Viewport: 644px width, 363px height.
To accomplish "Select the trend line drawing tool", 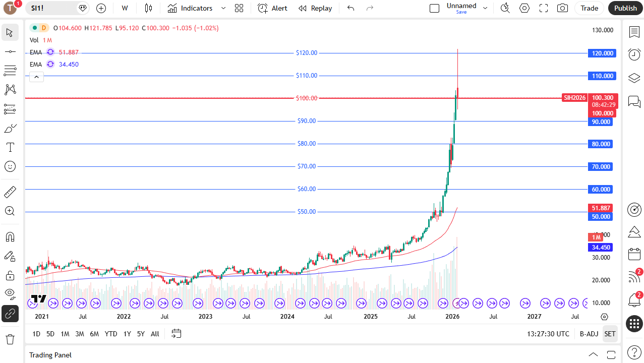I will click(10, 51).
